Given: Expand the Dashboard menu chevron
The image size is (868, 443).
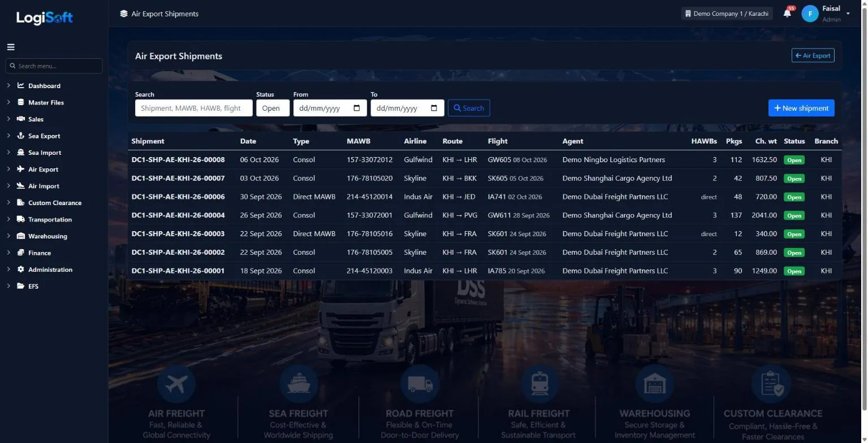Looking at the screenshot, I should click(x=9, y=86).
